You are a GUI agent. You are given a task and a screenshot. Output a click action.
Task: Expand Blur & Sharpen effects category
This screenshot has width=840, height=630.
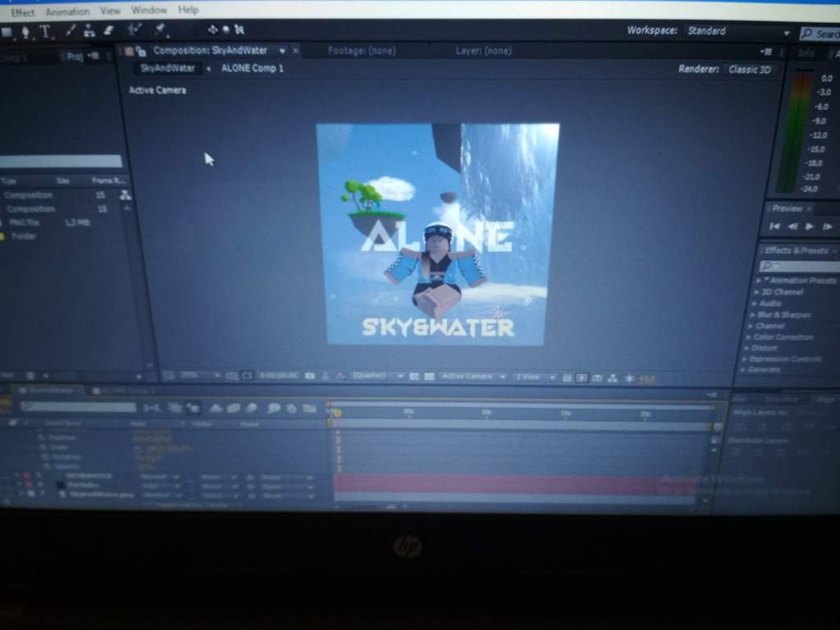[752, 315]
